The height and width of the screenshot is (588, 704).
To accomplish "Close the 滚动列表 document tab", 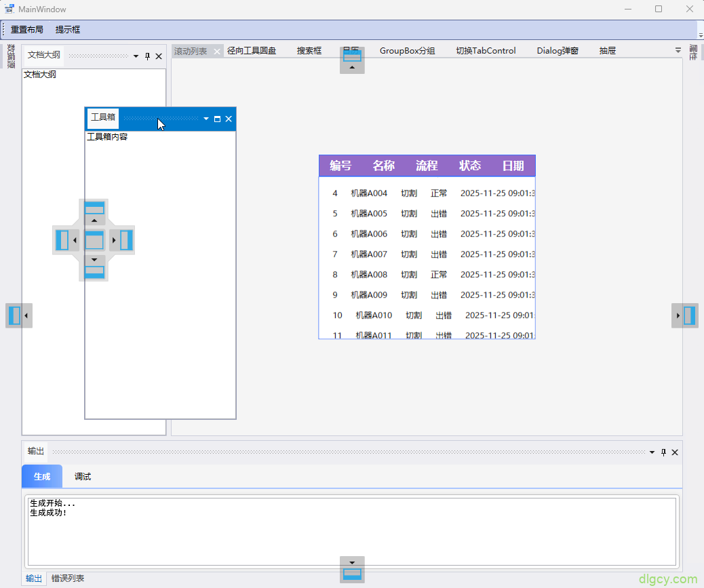I will [x=217, y=52].
